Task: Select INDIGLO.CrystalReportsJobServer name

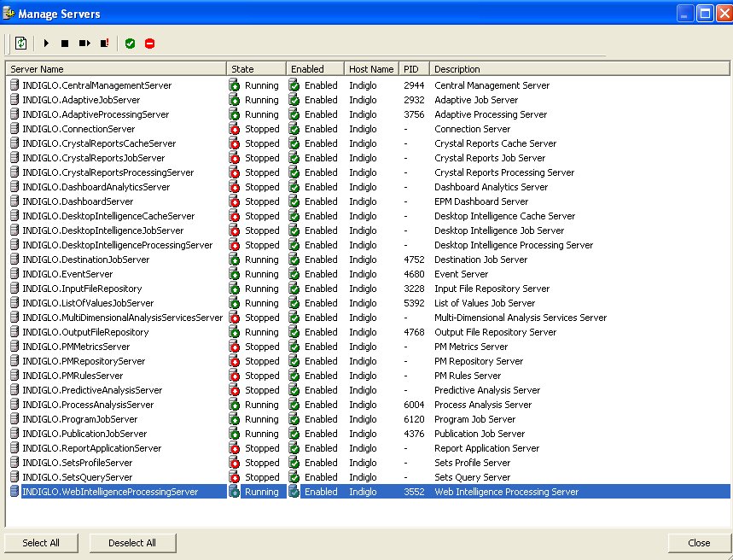Action: (94, 158)
